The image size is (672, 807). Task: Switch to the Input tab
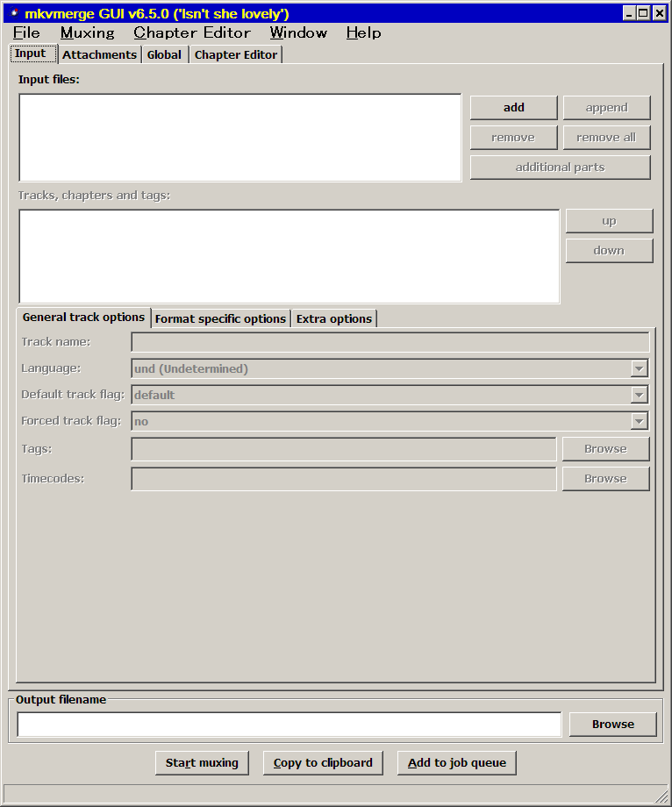point(33,54)
